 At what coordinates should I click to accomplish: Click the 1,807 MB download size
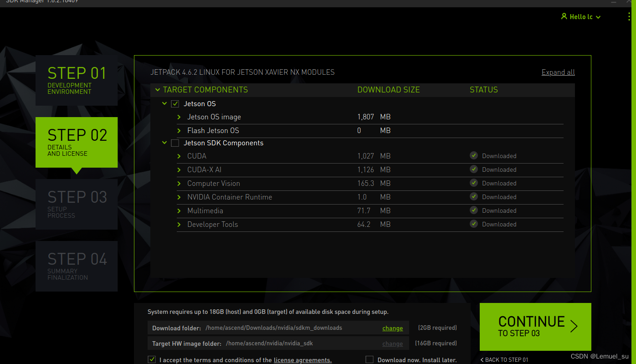click(374, 117)
